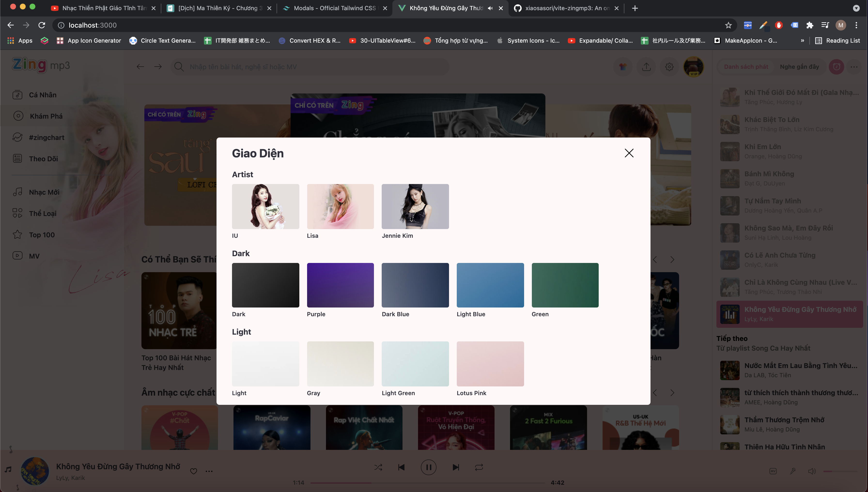Select the IU artist theme

coord(265,206)
